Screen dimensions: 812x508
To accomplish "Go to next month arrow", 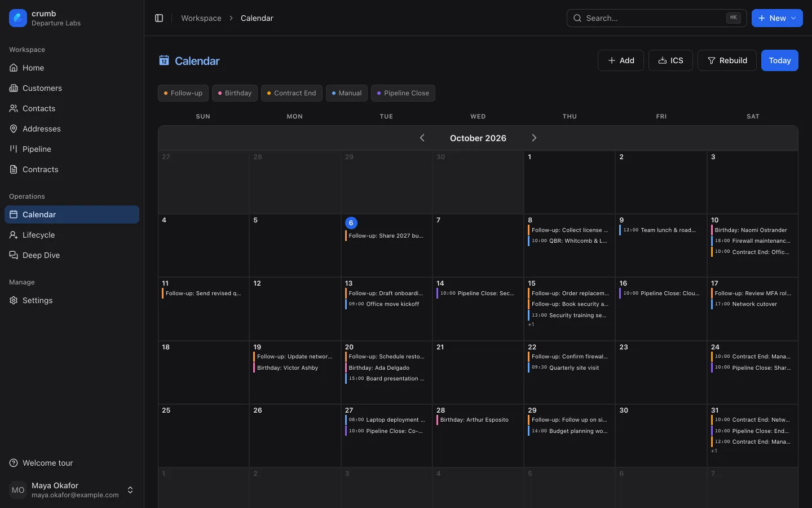I will (534, 138).
